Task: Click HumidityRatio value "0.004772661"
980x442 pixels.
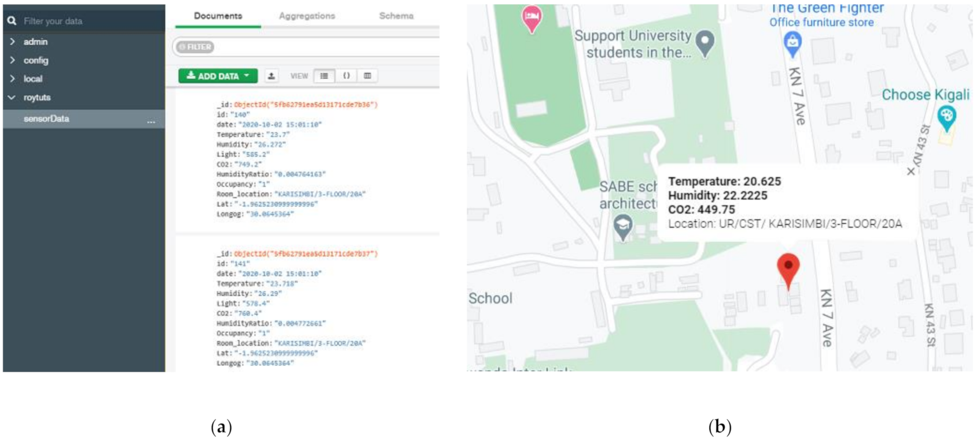Action: 300,324
